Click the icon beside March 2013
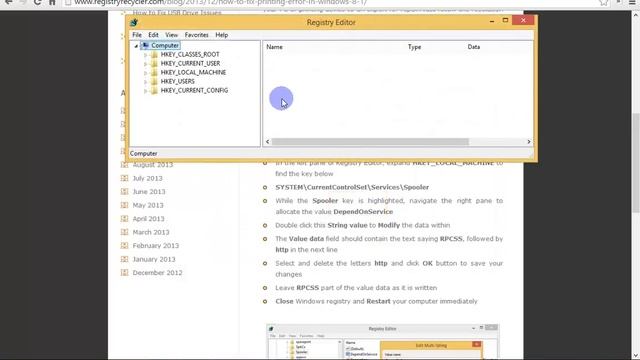 point(124,232)
